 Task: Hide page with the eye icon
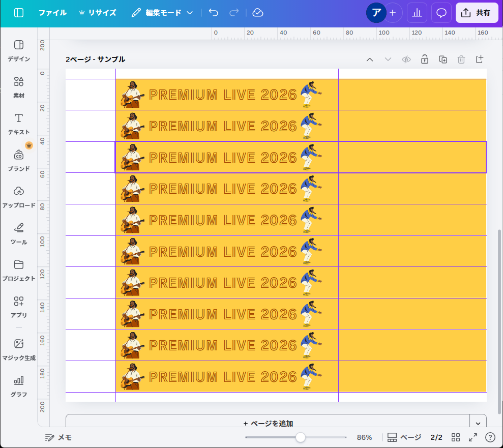tap(406, 59)
